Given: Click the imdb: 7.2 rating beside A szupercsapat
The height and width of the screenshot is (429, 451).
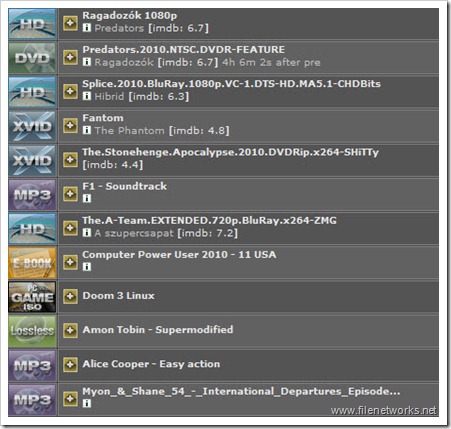Looking at the screenshot, I should (208, 233).
